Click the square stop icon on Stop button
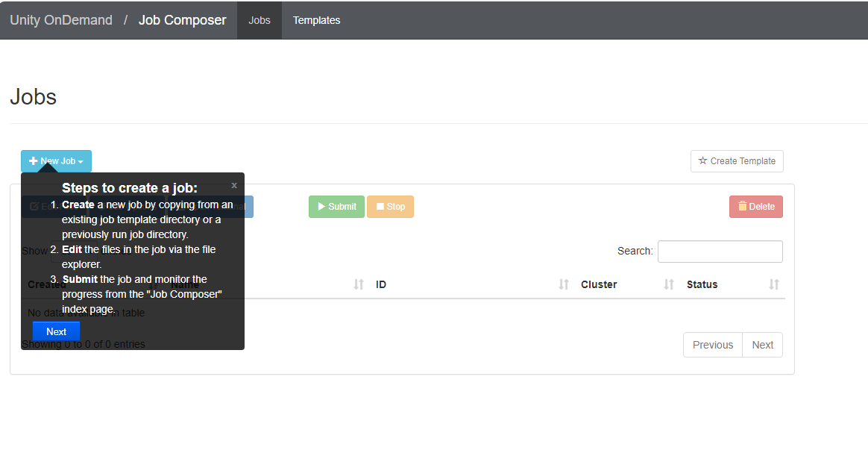The width and height of the screenshot is (868, 459). coord(380,207)
